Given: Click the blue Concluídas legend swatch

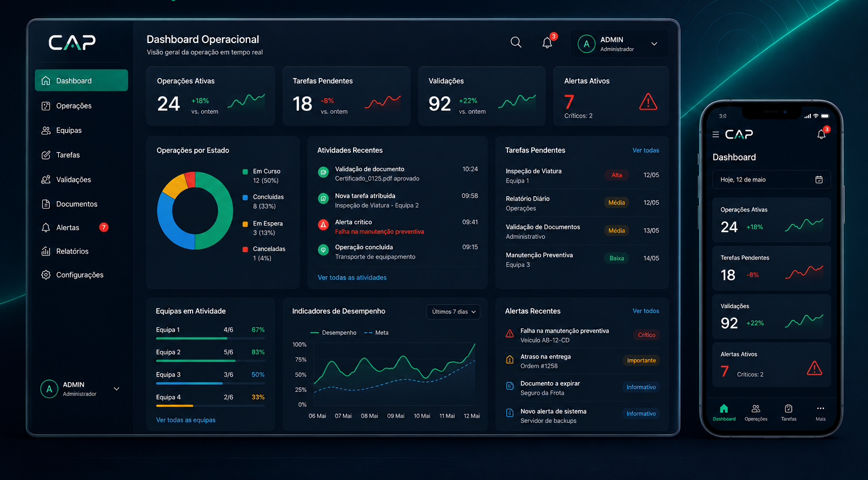Looking at the screenshot, I should coord(245,197).
